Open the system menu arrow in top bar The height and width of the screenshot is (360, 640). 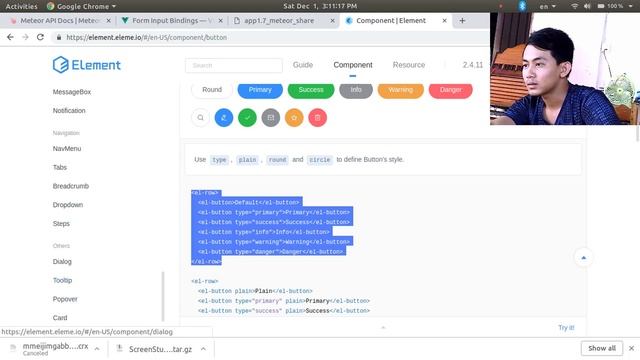coord(631,6)
